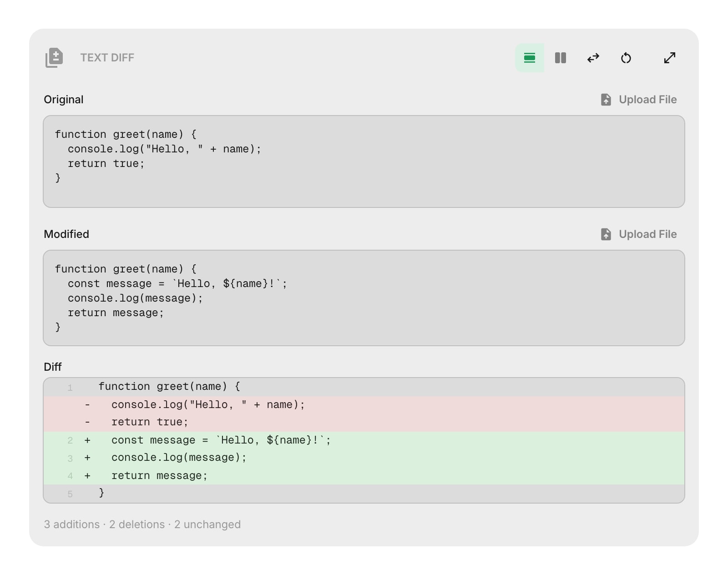Screen dimensions: 728x575
Task: Click the swap direction arrows icon
Action: (593, 58)
